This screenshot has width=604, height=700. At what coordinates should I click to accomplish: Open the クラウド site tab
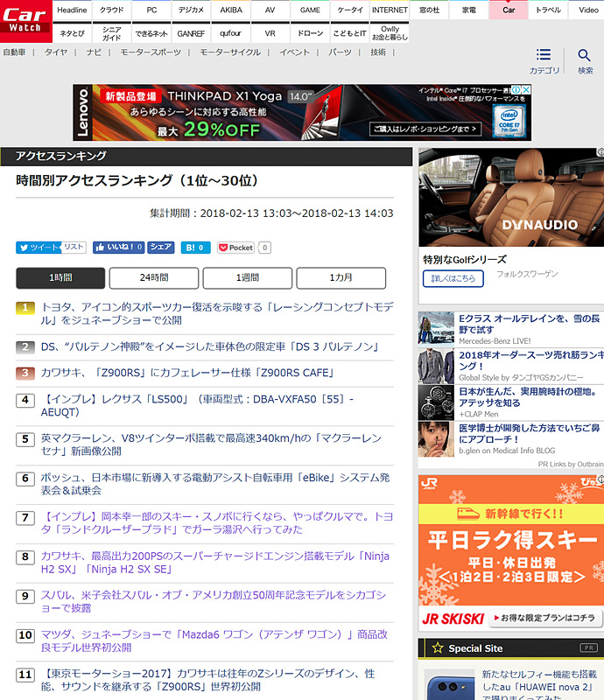pyautogui.click(x=112, y=10)
